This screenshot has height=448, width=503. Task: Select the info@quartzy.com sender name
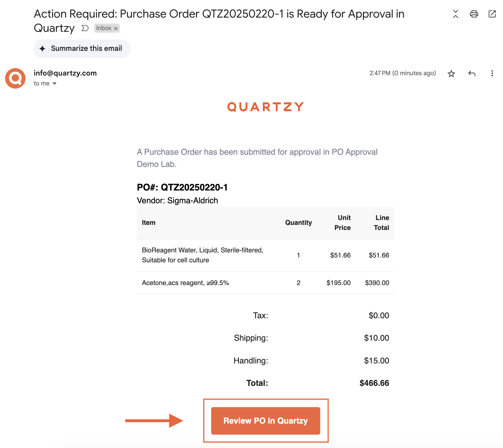(x=65, y=73)
